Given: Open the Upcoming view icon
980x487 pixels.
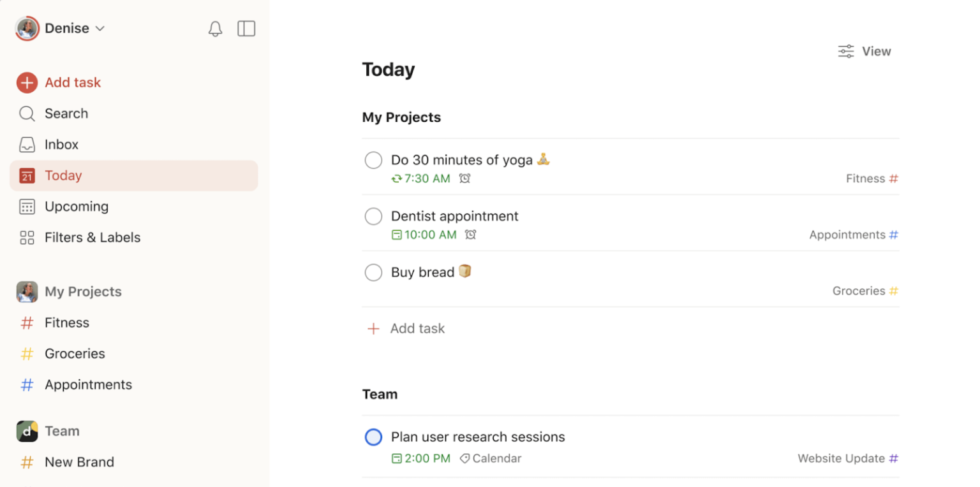Looking at the screenshot, I should (27, 207).
